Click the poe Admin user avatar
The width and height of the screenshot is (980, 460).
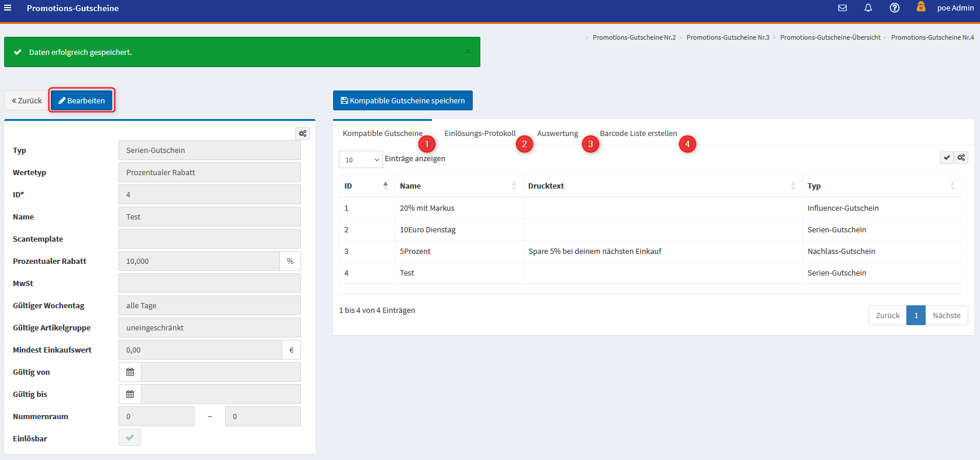[921, 7]
